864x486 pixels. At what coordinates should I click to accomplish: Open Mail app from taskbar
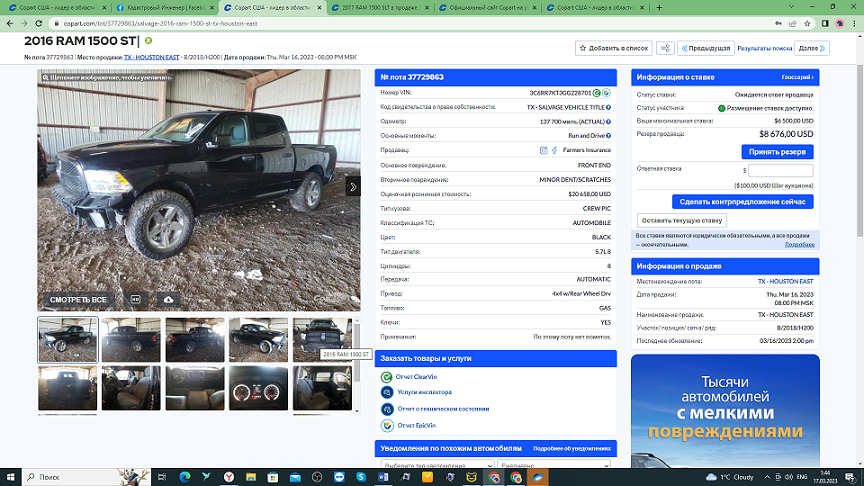295,477
